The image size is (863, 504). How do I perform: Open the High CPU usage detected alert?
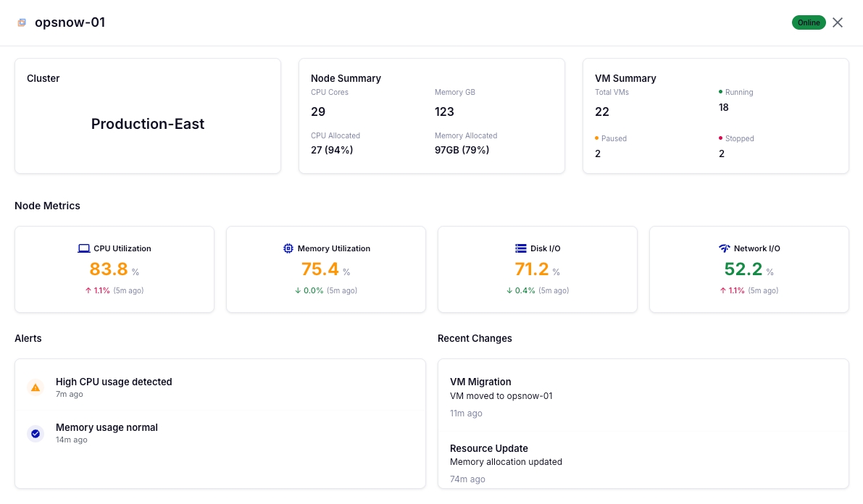(114, 382)
